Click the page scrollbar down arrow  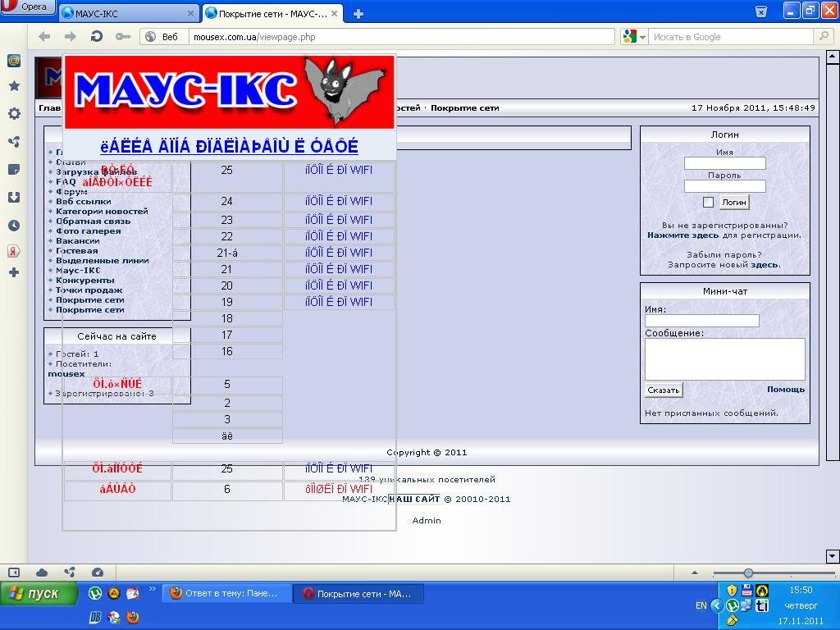833,556
